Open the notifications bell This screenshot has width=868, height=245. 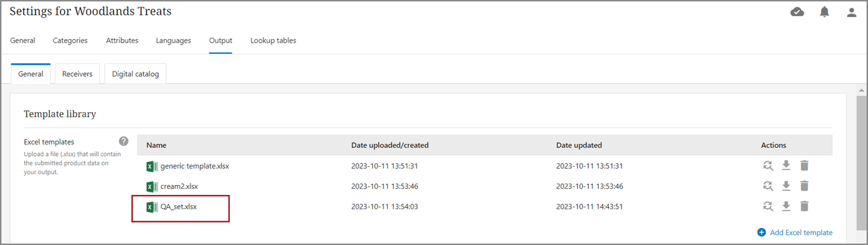point(824,12)
